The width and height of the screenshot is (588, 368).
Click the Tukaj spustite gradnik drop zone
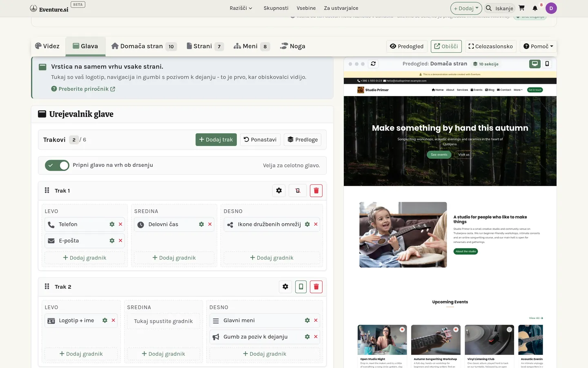click(163, 321)
